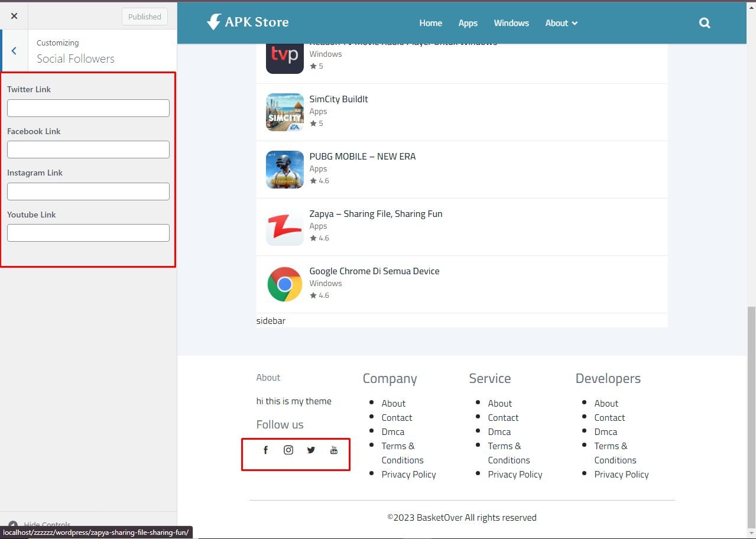Click Terms & Conditions under Service

point(509,453)
